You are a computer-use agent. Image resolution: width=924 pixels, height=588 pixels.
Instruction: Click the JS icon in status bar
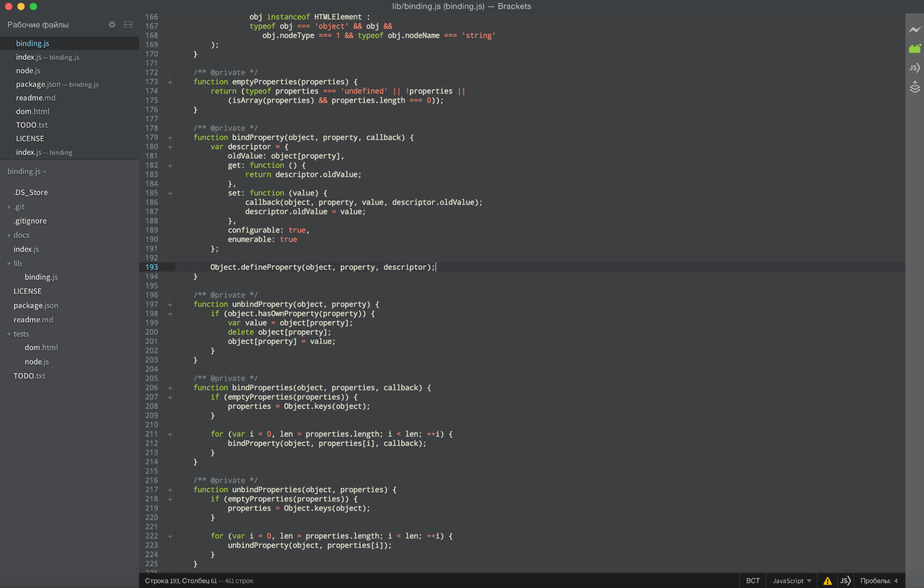tap(845, 581)
